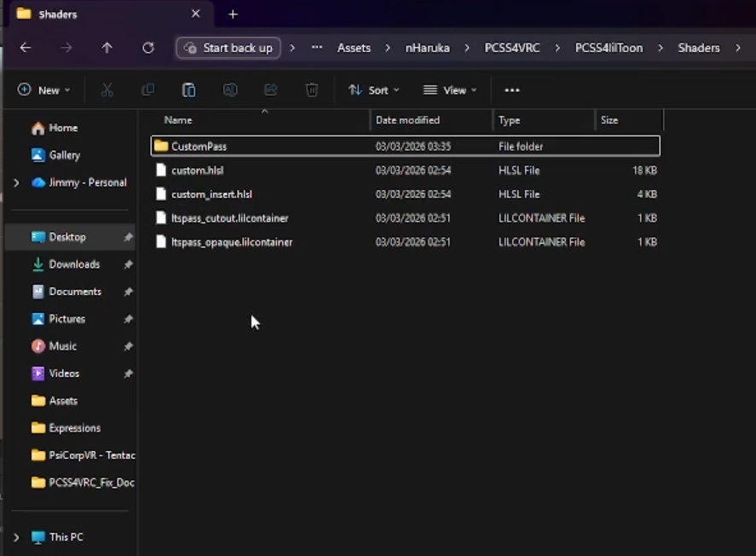Viewport: 756px width, 556px height.
Task: Open a new tab with plus button
Action: (x=233, y=14)
